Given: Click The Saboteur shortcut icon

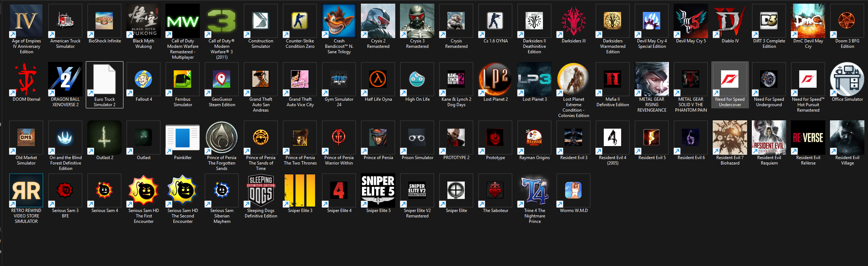Looking at the screenshot, I should pyautogui.click(x=495, y=191).
